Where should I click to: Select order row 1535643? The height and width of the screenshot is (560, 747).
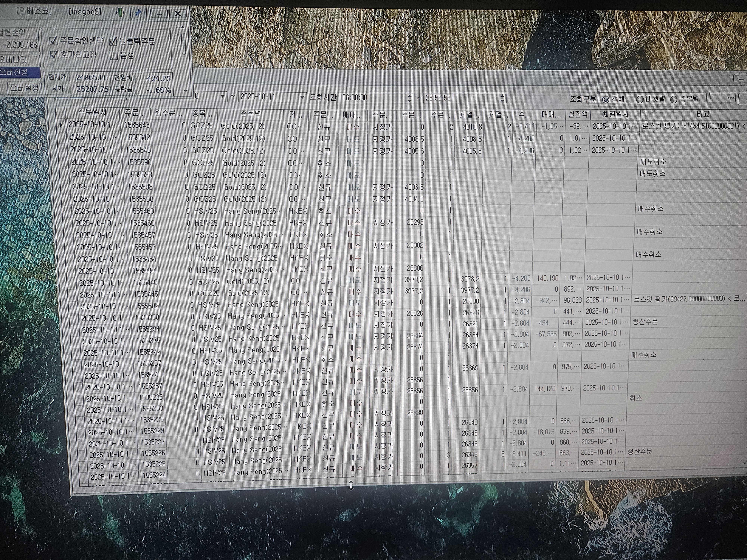pyautogui.click(x=402, y=126)
